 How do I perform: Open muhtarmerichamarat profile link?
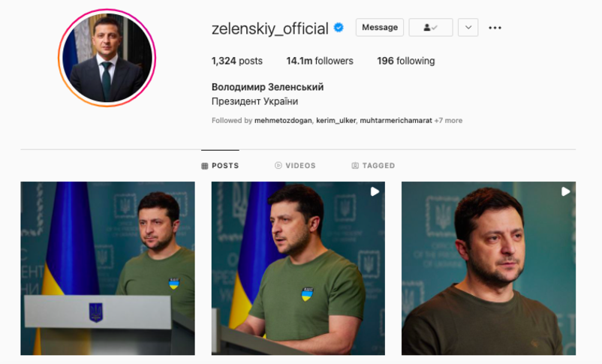(396, 121)
